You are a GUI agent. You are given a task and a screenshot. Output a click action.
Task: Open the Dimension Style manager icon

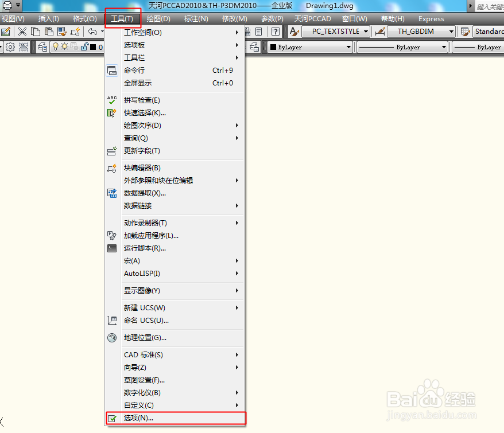coord(380,32)
